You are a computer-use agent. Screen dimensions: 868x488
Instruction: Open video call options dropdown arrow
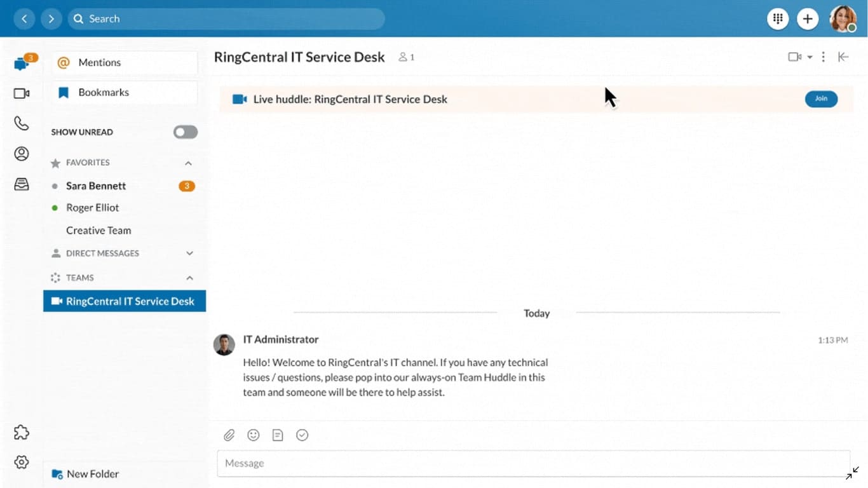tap(810, 57)
